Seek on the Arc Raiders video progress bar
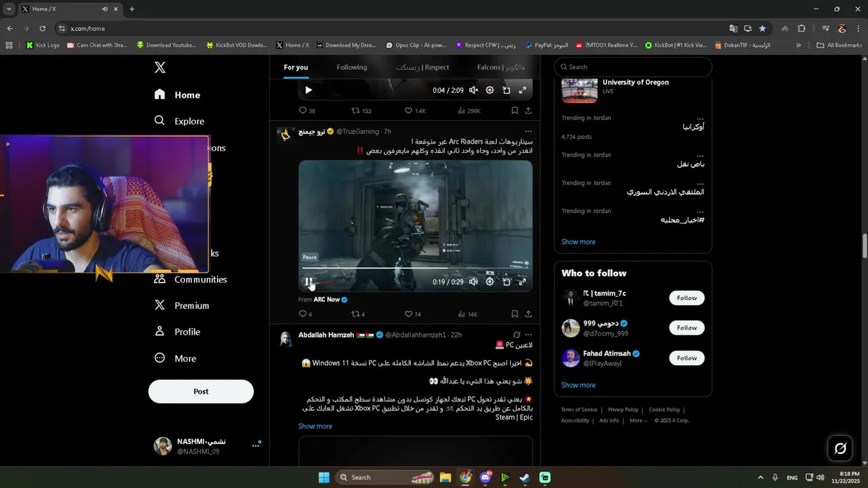 pos(415,268)
